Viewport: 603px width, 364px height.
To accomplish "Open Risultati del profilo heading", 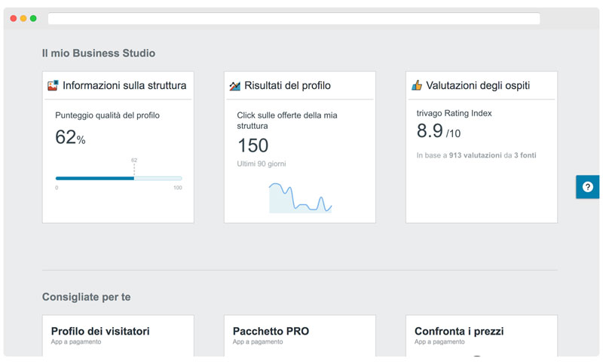I will (287, 86).
